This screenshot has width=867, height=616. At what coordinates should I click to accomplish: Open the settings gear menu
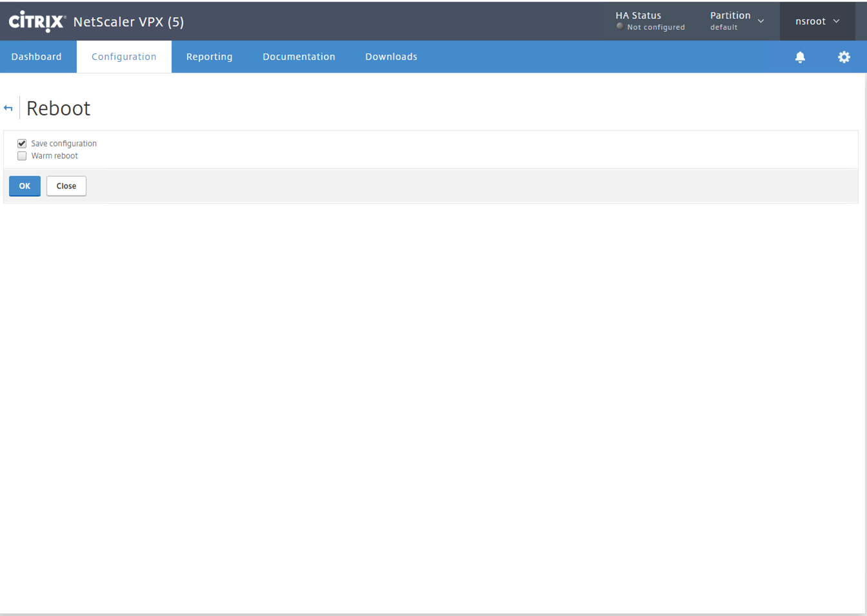(844, 57)
